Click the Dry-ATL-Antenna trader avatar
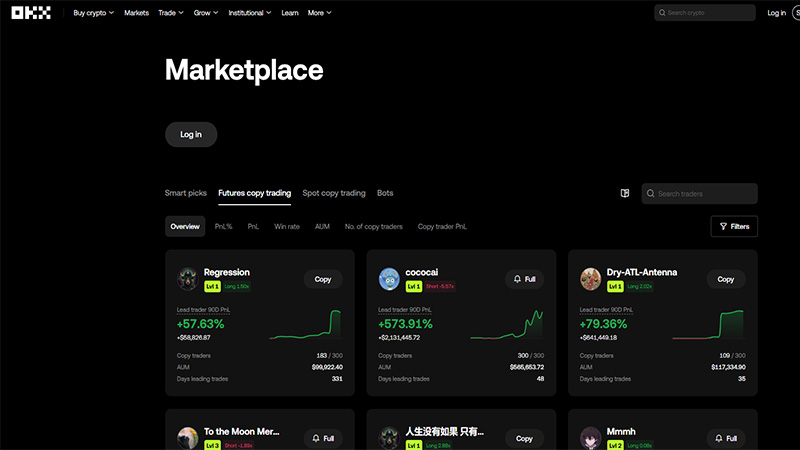Image resolution: width=800 pixels, height=450 pixels. [591, 279]
